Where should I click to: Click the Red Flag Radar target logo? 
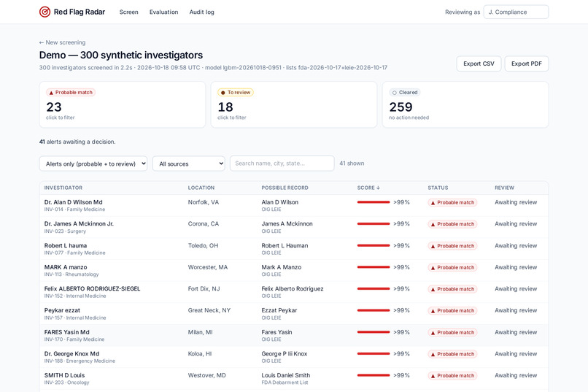tap(45, 12)
